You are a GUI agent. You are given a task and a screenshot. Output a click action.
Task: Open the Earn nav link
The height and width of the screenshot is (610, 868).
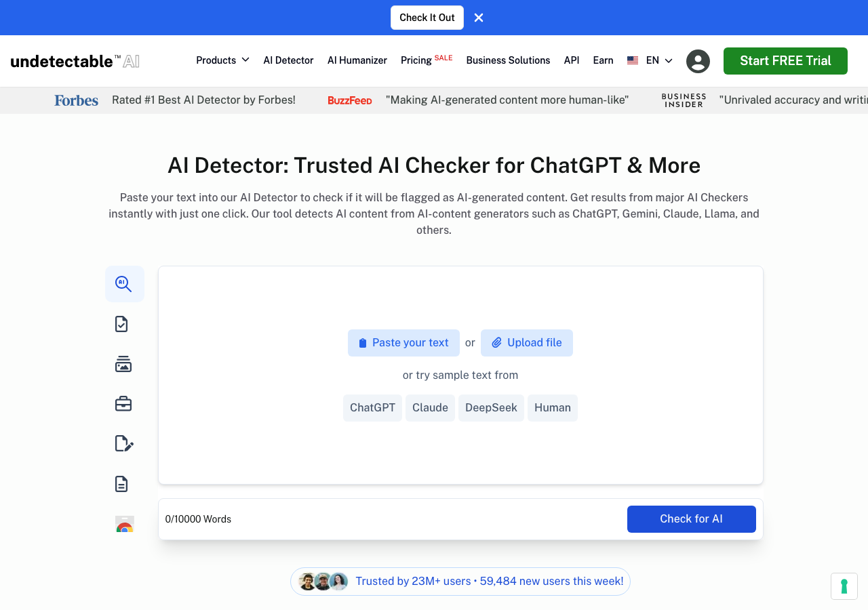pyautogui.click(x=603, y=60)
